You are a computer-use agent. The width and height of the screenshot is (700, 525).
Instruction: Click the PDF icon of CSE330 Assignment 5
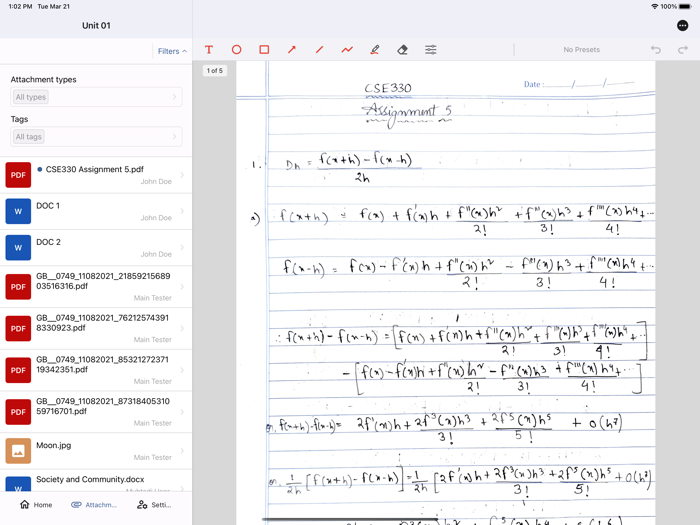pyautogui.click(x=18, y=175)
